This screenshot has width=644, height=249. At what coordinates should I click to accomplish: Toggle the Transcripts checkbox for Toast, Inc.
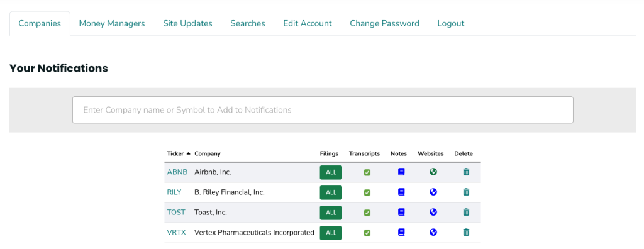tap(367, 213)
